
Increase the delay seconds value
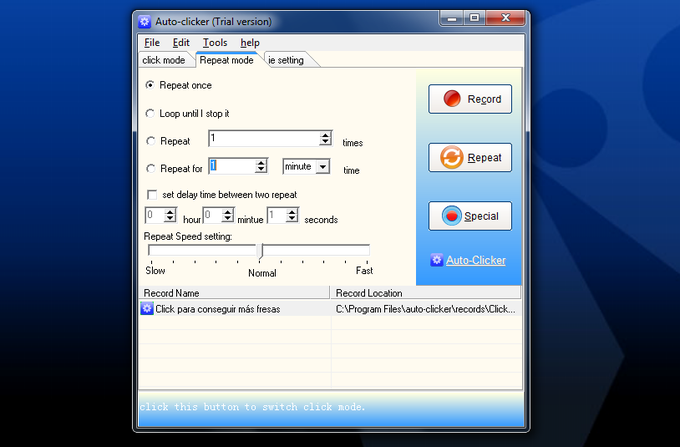point(292,212)
